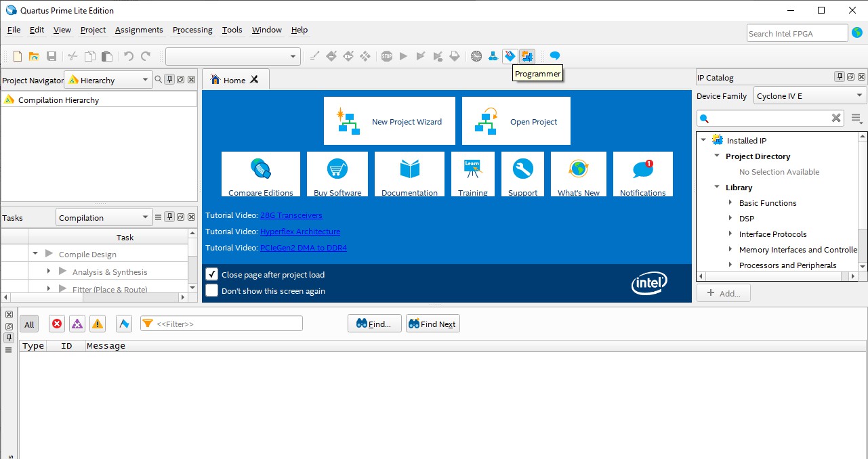
Task: Click the Find Next button
Action: (433, 324)
